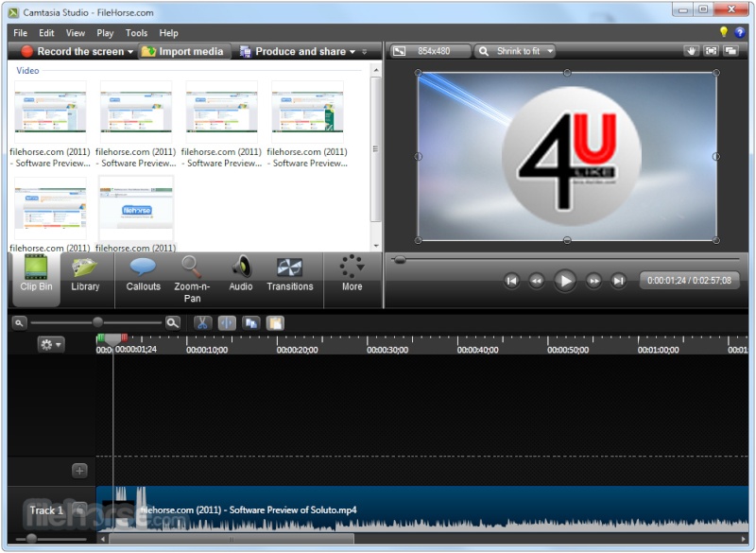Toggle the pan hand mode icon

[x=691, y=51]
